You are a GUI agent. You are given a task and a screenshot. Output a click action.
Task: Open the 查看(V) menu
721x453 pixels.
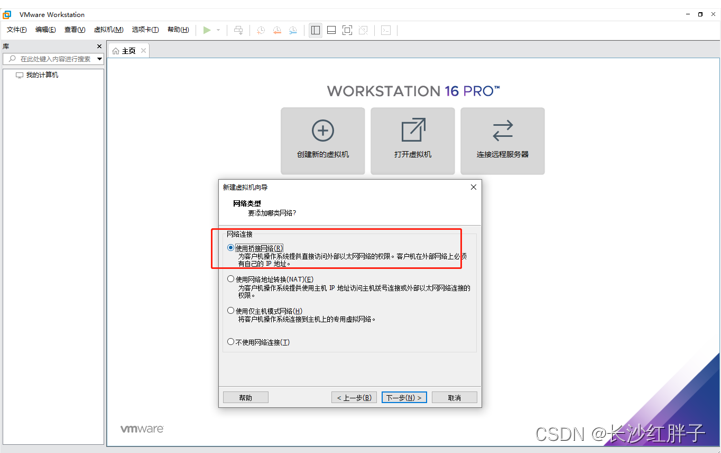point(74,30)
